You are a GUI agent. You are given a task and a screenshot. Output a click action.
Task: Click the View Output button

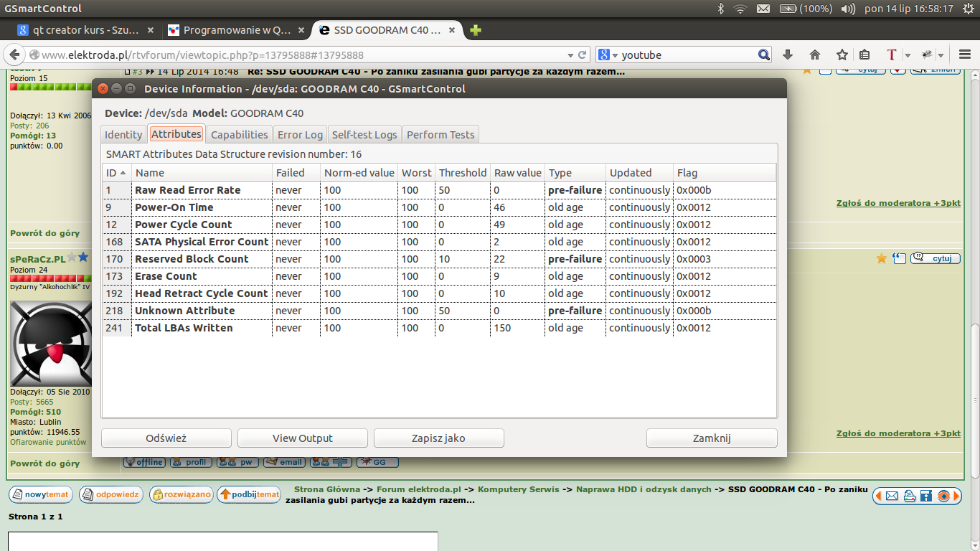pos(303,438)
